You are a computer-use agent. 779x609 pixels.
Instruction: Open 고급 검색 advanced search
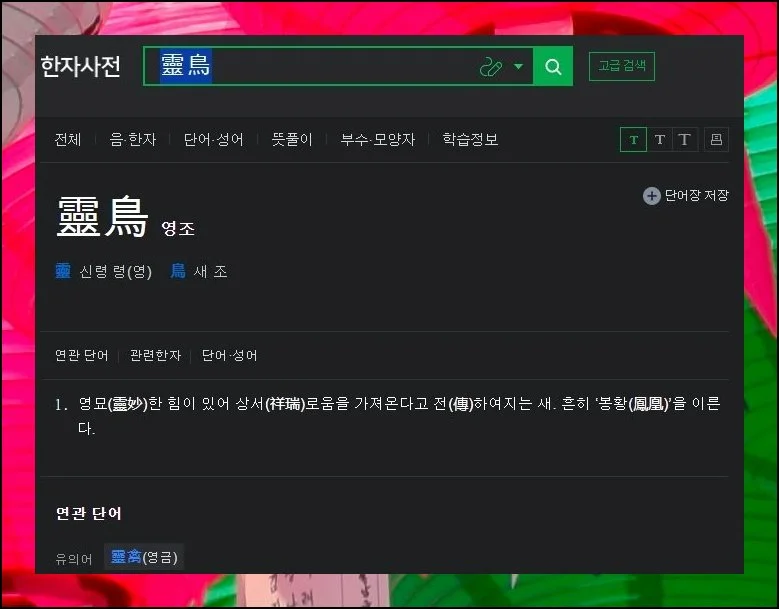tap(622, 66)
